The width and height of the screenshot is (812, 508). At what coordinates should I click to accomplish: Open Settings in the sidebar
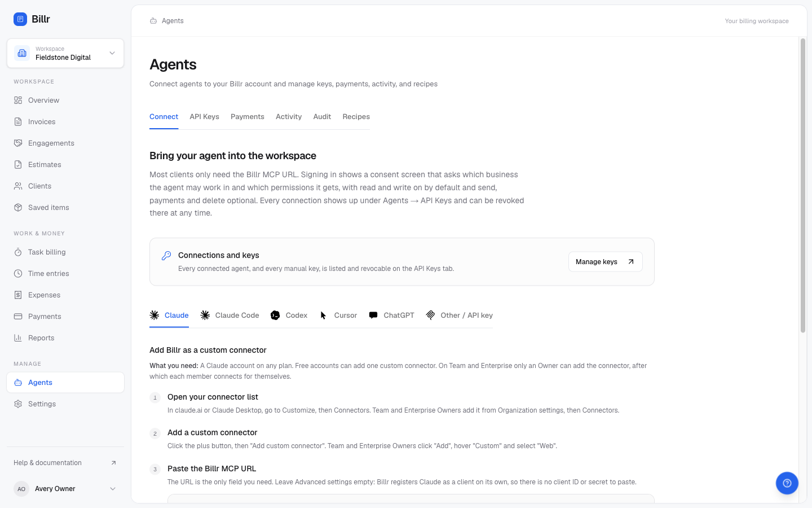(x=65, y=404)
